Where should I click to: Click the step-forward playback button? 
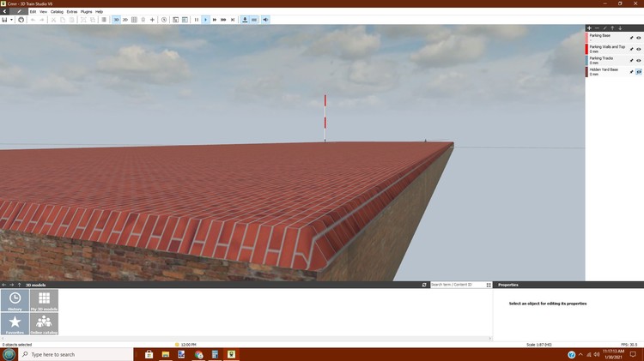click(x=233, y=20)
